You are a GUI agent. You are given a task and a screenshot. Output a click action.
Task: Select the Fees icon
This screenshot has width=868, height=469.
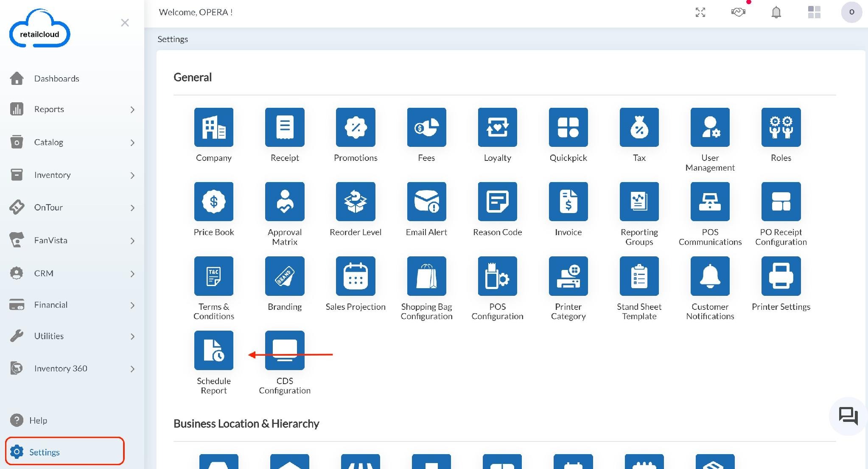click(426, 127)
